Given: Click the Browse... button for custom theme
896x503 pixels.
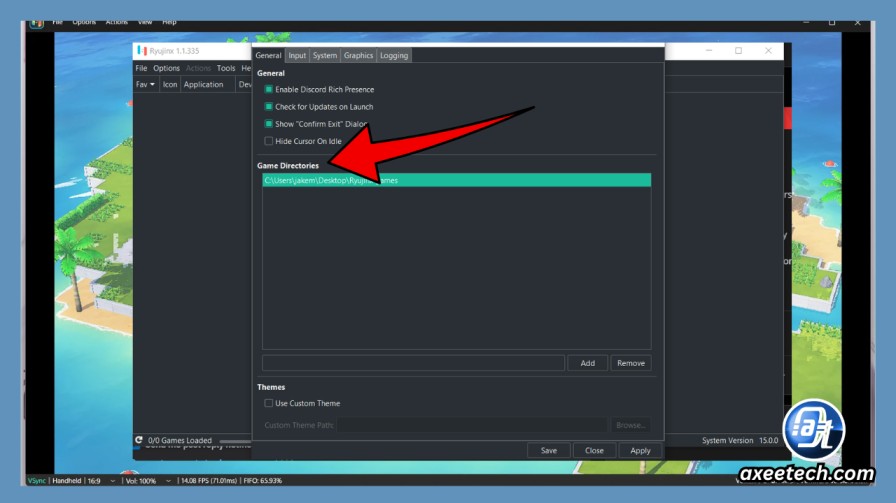Looking at the screenshot, I should (x=630, y=425).
